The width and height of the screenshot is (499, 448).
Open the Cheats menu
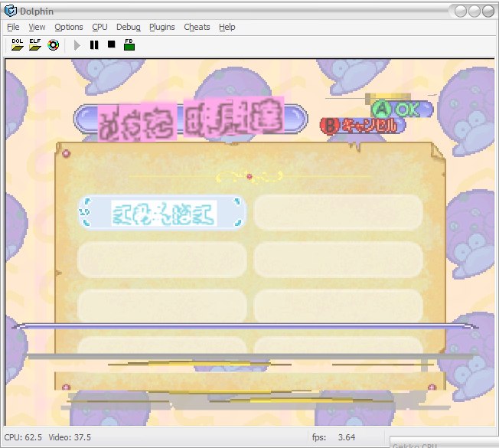point(197,27)
